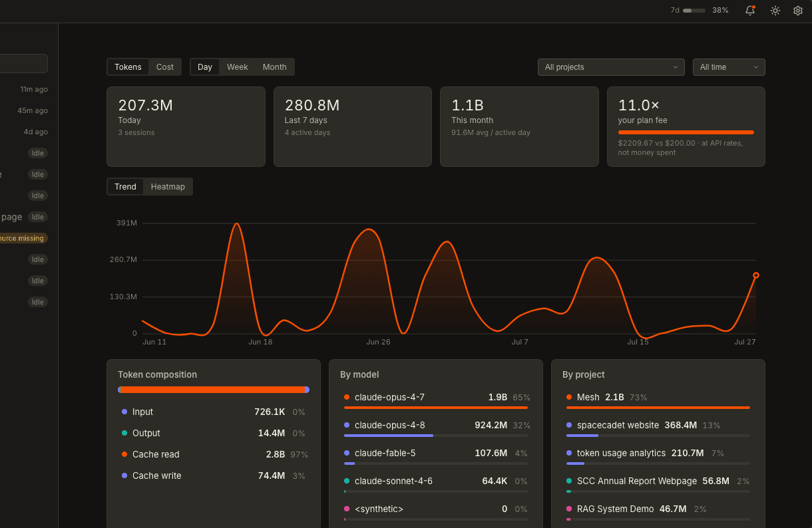812x528 pixels.
Task: Select SCC Annual Report Webpage project
Action: [x=658, y=485]
